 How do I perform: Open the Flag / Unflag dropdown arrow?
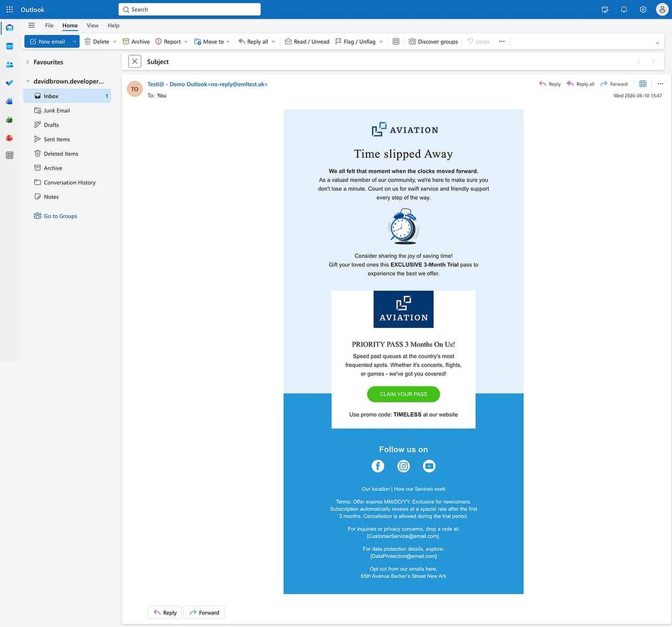[381, 42]
